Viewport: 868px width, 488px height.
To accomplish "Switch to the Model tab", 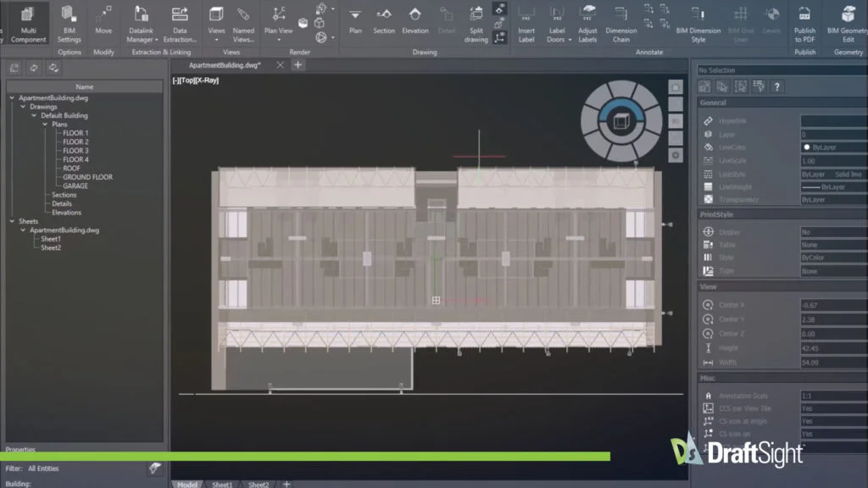I will click(x=186, y=484).
